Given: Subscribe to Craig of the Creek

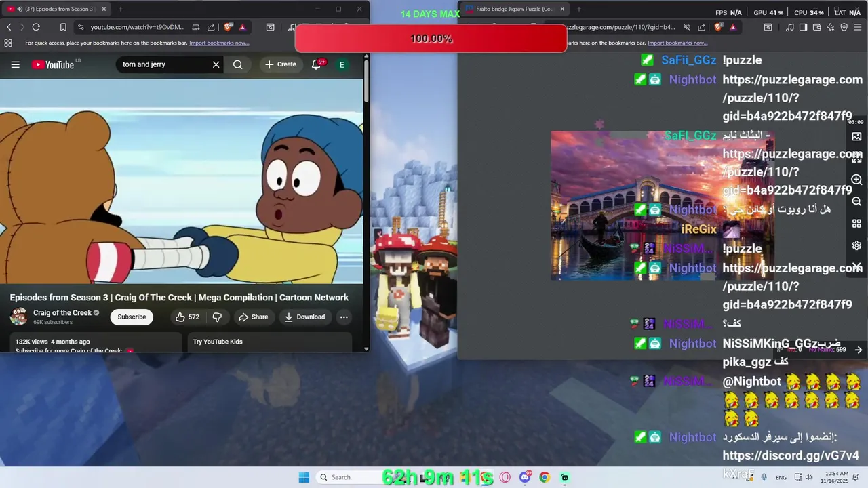Looking at the screenshot, I should click(132, 317).
